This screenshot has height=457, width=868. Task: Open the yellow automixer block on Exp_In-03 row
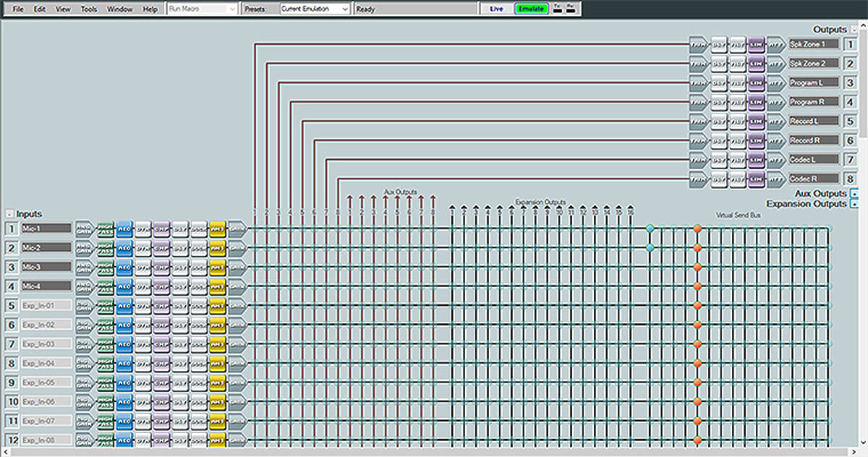(218, 344)
